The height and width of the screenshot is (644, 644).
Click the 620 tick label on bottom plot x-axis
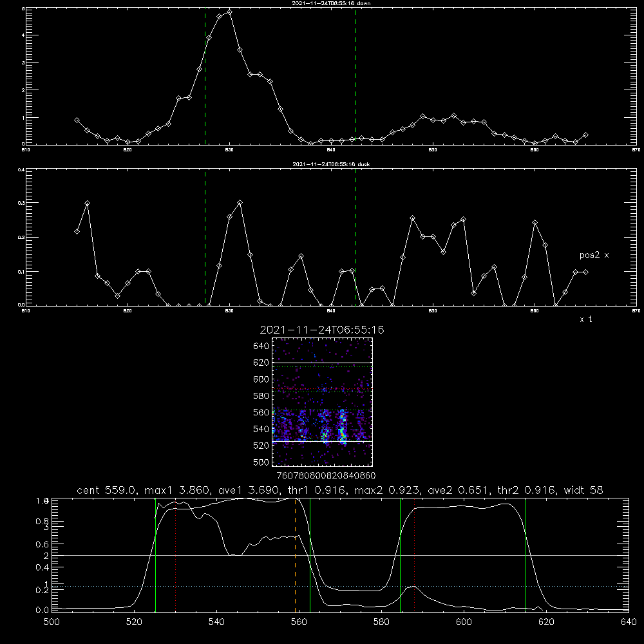(547, 622)
